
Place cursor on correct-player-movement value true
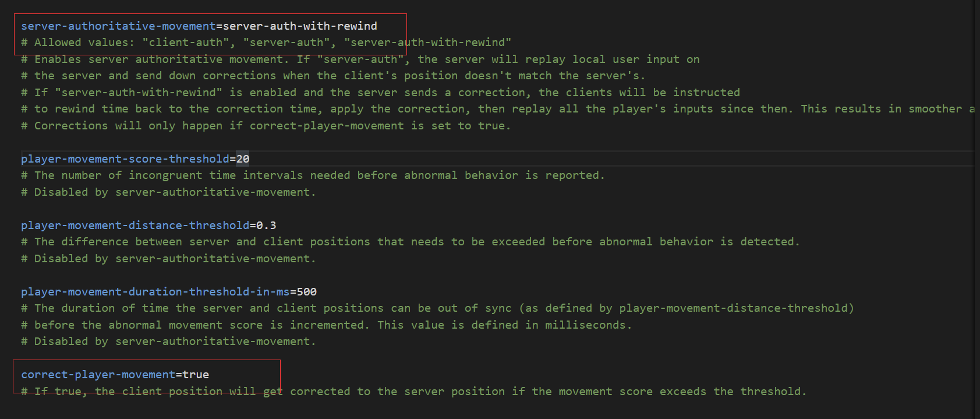coord(196,375)
